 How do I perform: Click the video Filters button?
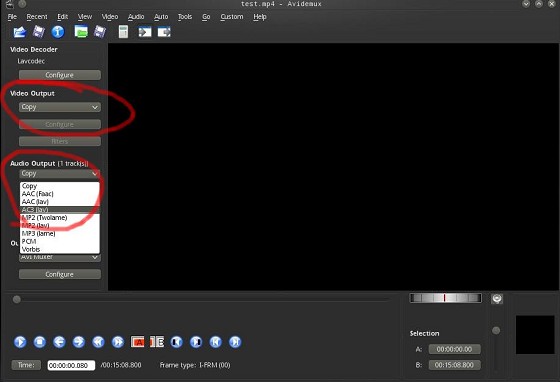click(60, 141)
